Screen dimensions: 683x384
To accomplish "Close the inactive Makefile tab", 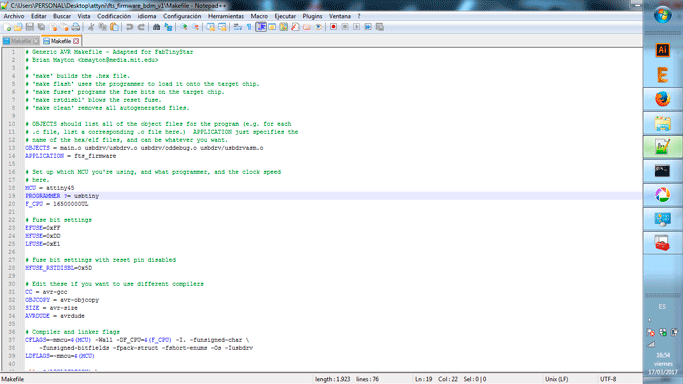I will coord(36,41).
